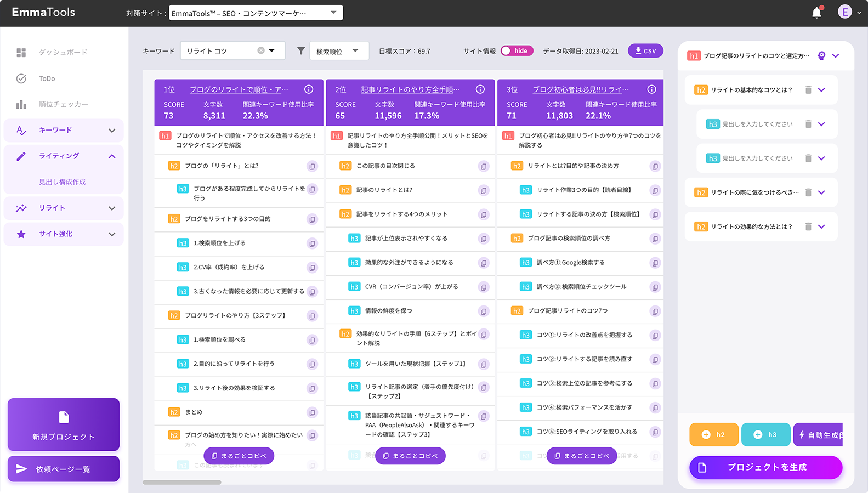Click まるごとコピペ under 1位 column
Image resolution: width=868 pixels, height=493 pixels.
coord(239,456)
